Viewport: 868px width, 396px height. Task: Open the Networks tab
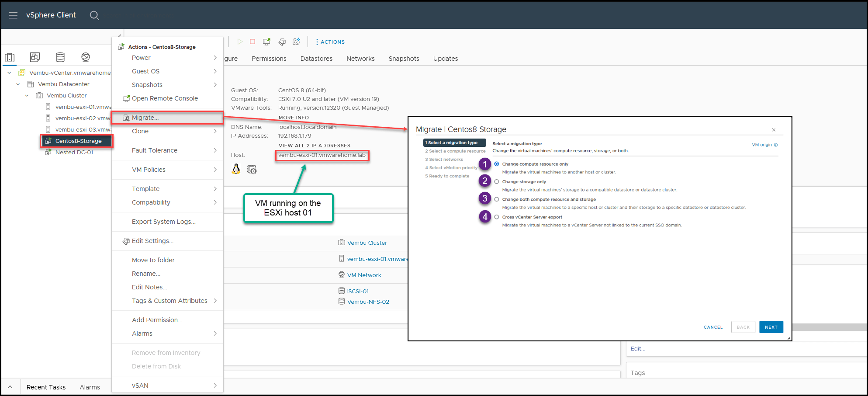[x=360, y=59]
